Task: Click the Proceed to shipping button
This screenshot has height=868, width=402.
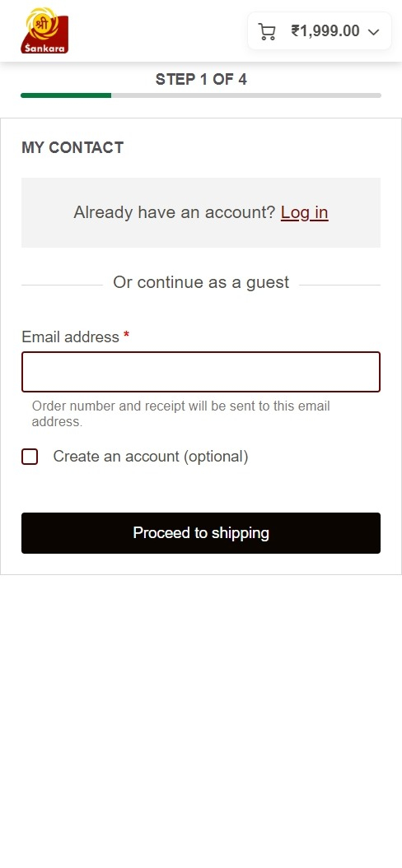Action: pos(201,533)
